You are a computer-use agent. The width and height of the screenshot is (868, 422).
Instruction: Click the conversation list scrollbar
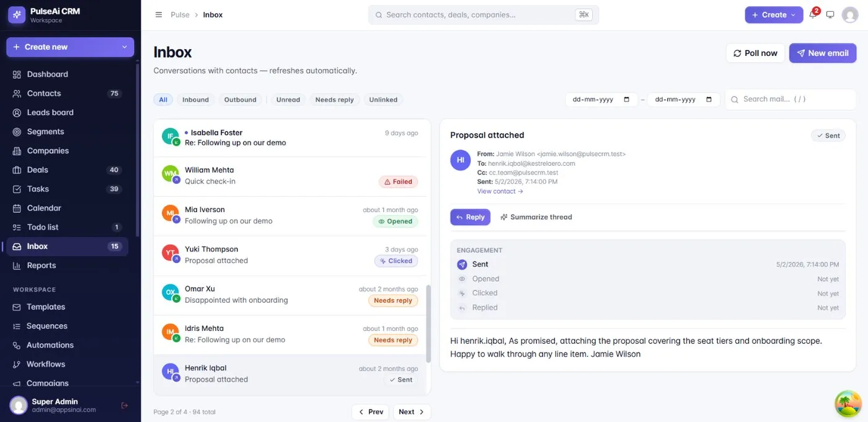428,324
